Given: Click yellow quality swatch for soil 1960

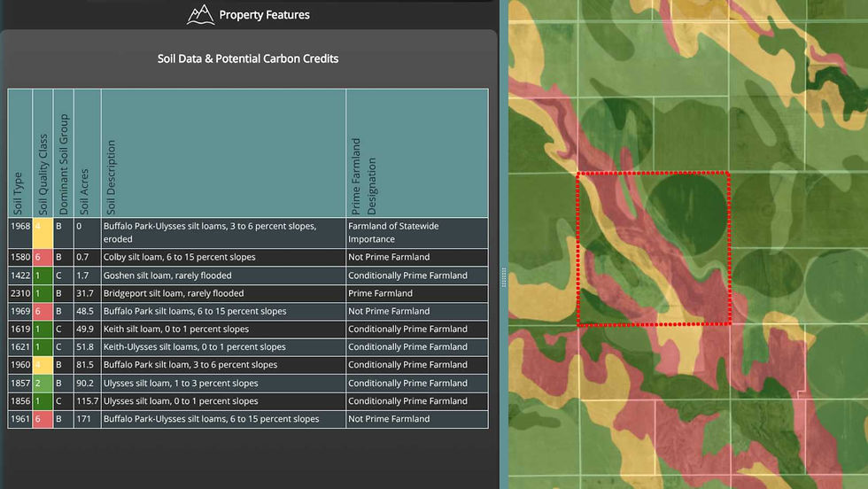Looking at the screenshot, I should [43, 364].
